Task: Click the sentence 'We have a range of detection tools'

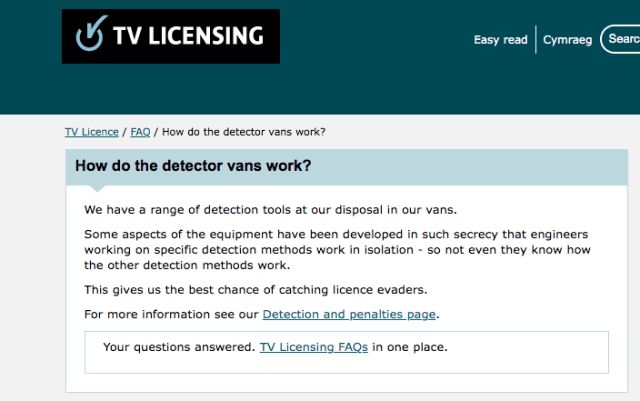Action: click(271, 209)
